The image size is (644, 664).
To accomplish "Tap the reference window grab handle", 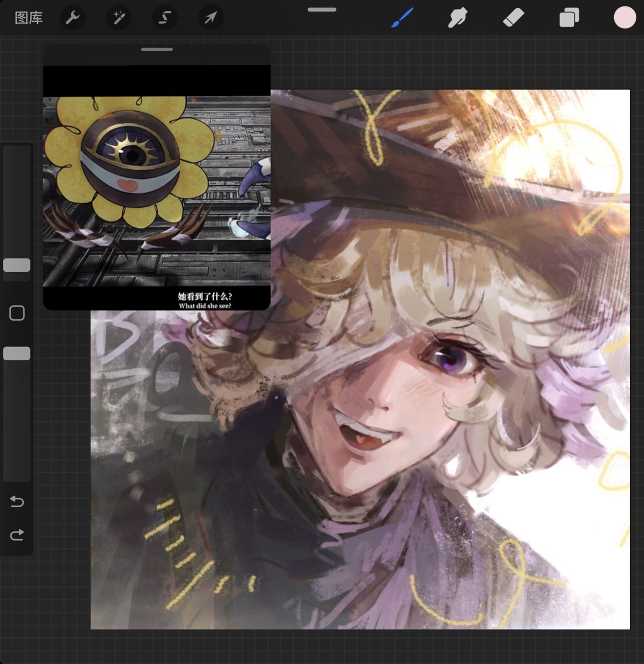I will coord(157,50).
